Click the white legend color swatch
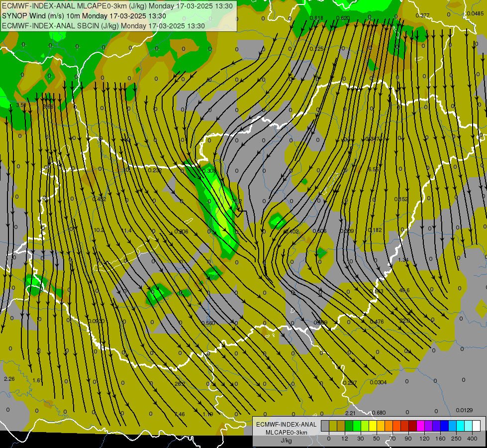Screen dimensions: 487x448 476,426
